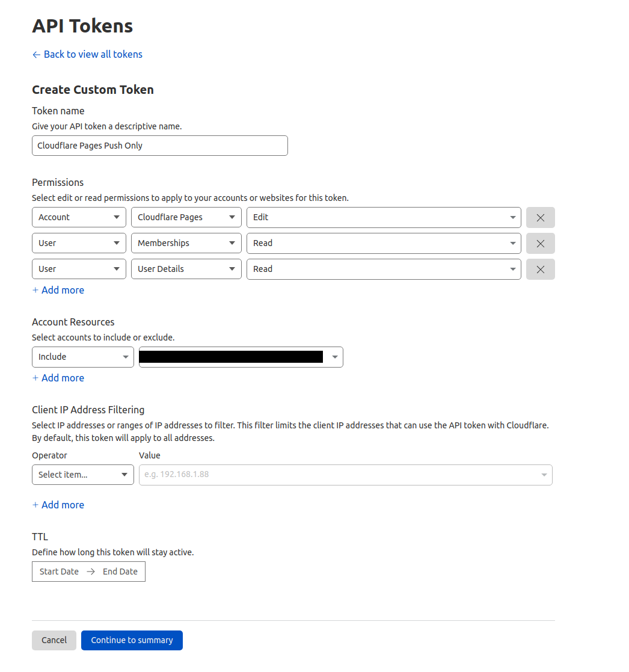Open the Include account resources dropdown
Viewport: 629px width, 672px height.
(x=82, y=357)
